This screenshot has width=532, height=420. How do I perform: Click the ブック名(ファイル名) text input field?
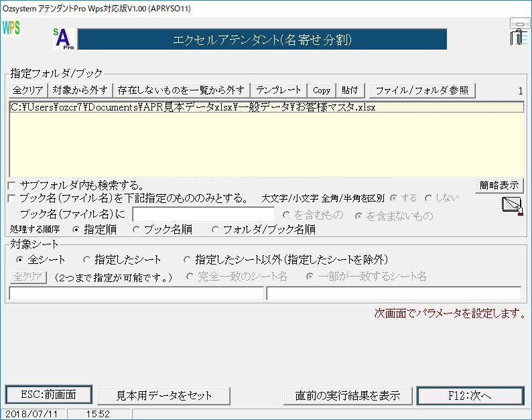coord(203,215)
